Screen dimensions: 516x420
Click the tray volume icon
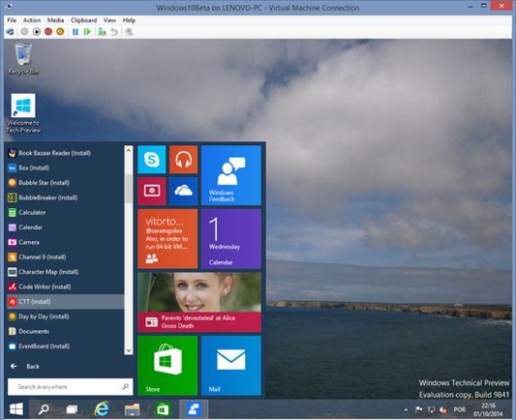click(x=443, y=410)
